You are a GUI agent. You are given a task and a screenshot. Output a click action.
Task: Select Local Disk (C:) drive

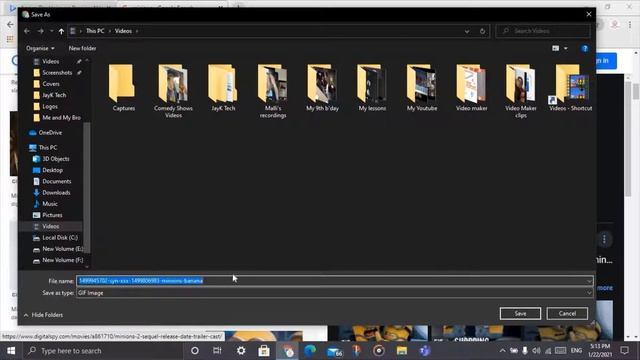(x=60, y=238)
